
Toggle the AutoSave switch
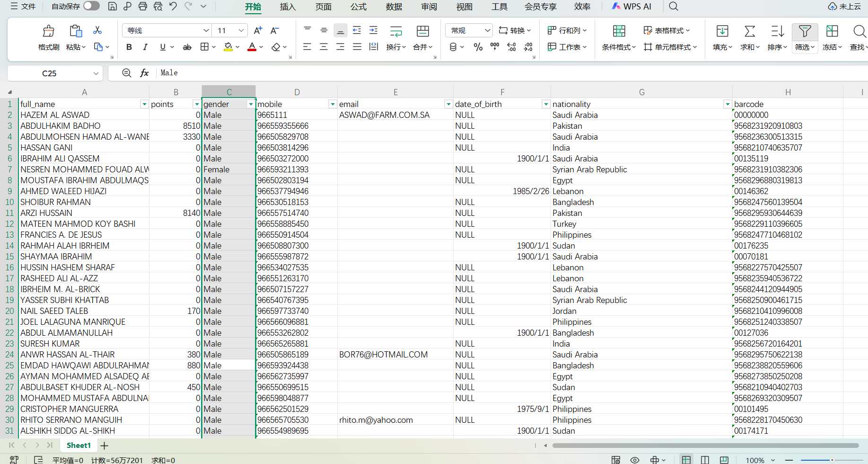91,6
